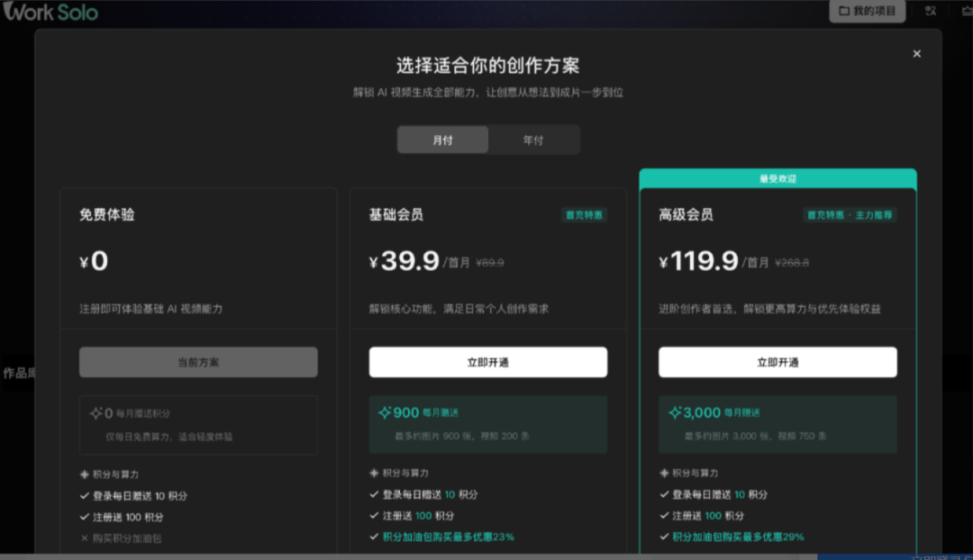Click the Work Solo logo
The width and height of the screenshot is (973, 560).
point(50,12)
